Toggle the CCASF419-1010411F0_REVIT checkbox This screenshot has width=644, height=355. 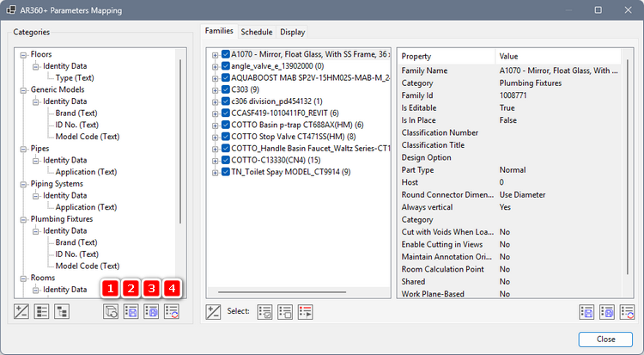[226, 113]
